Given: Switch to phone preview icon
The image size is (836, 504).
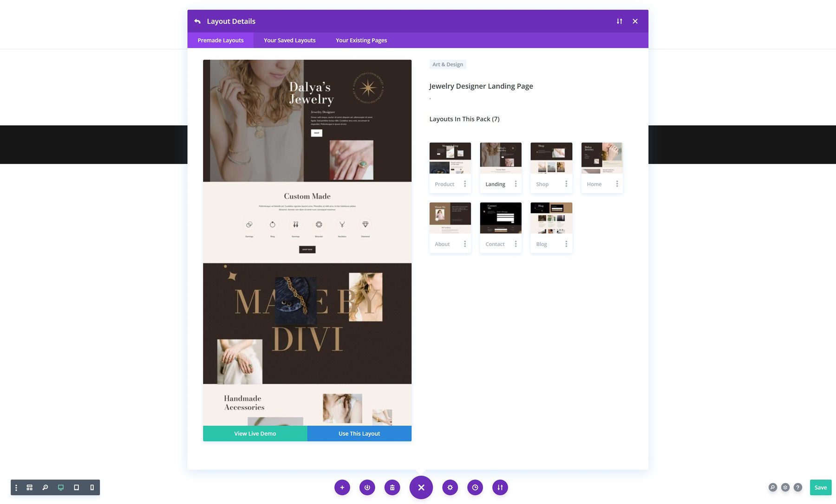Looking at the screenshot, I should 91,487.
